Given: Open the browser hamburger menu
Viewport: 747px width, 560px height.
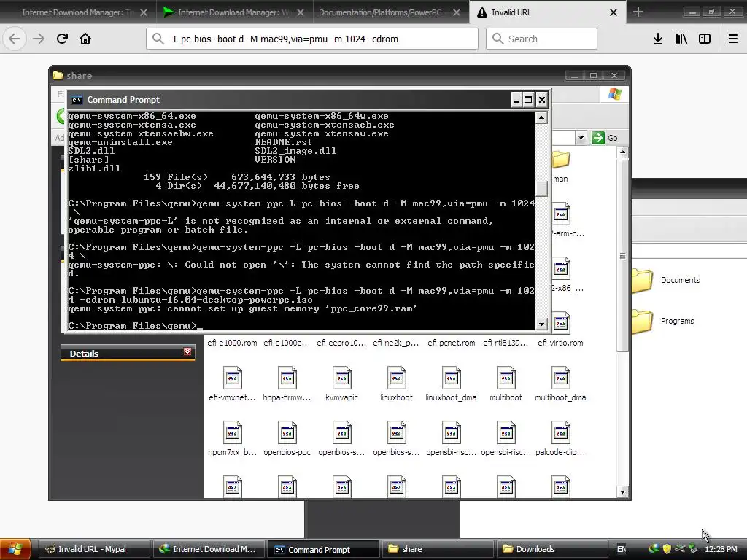Looking at the screenshot, I should click(x=733, y=39).
